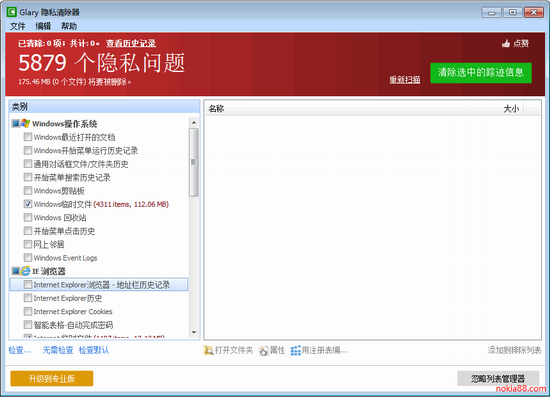Click the 无需检查 link
Image resolution: width=550 pixels, height=398 pixels.
(x=58, y=350)
